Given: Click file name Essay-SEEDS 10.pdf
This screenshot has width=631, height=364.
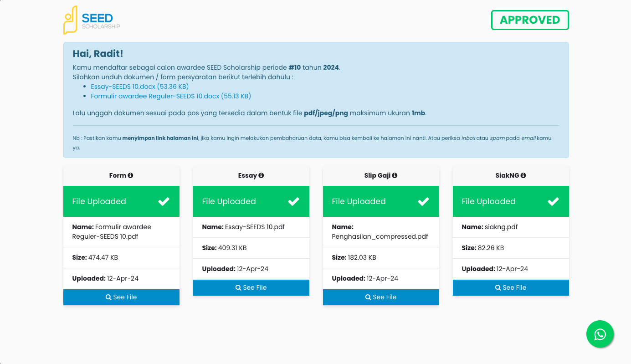Looking at the screenshot, I should [x=255, y=227].
